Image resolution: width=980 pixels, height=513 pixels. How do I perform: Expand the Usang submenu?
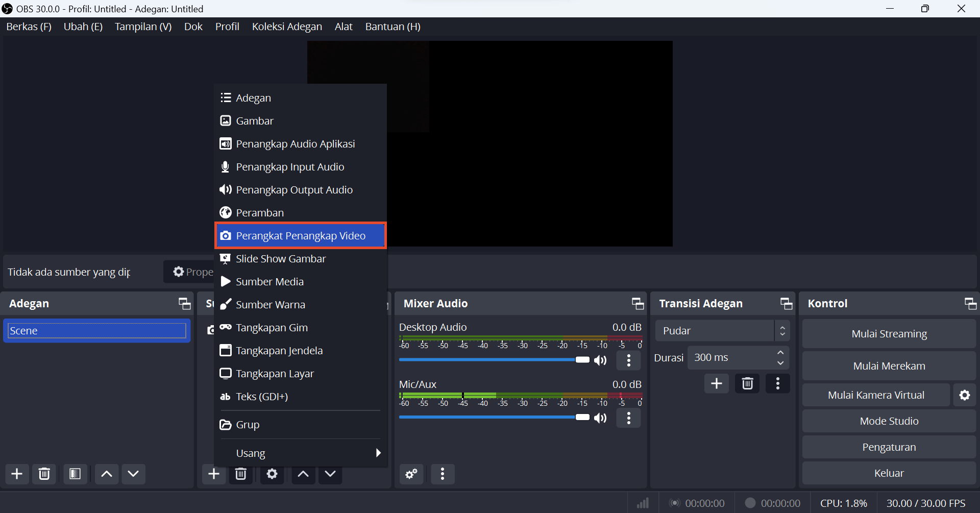pos(301,453)
